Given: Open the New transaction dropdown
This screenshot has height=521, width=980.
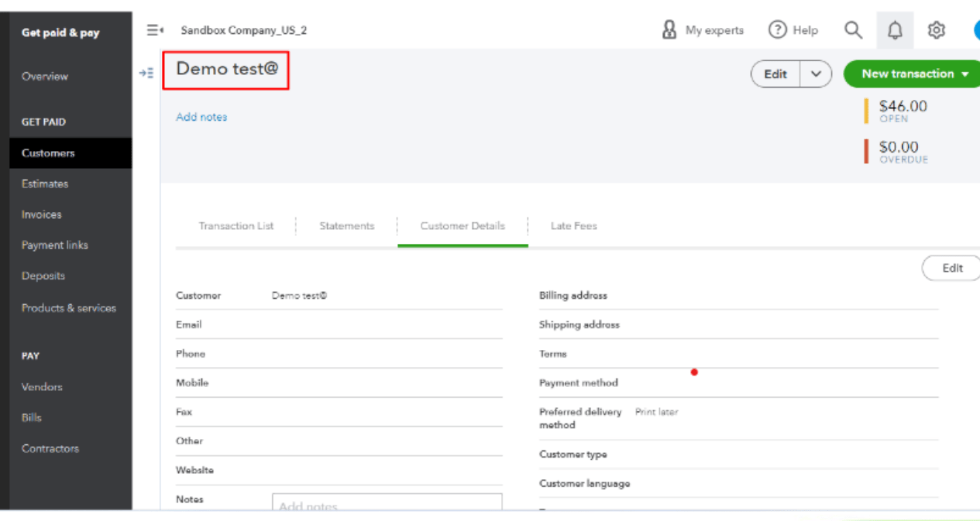Looking at the screenshot, I should coord(915,74).
